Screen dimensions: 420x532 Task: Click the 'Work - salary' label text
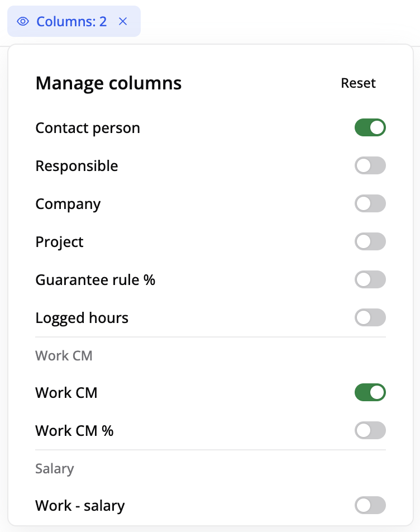pyautogui.click(x=80, y=506)
